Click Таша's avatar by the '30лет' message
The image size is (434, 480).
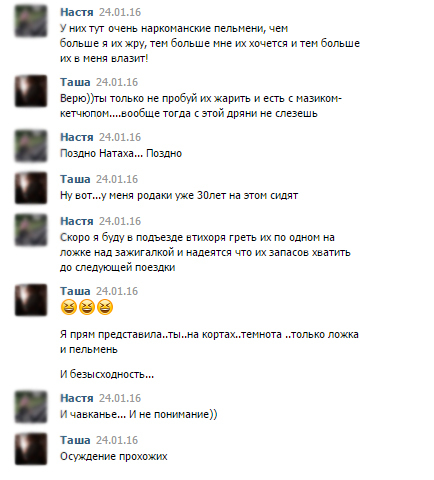pyautogui.click(x=31, y=188)
